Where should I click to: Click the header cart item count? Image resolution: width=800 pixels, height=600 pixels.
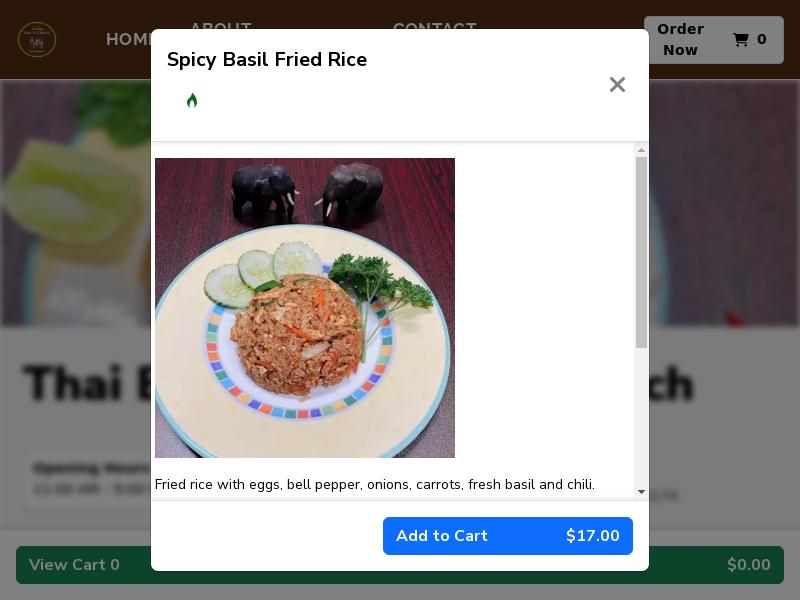click(761, 39)
